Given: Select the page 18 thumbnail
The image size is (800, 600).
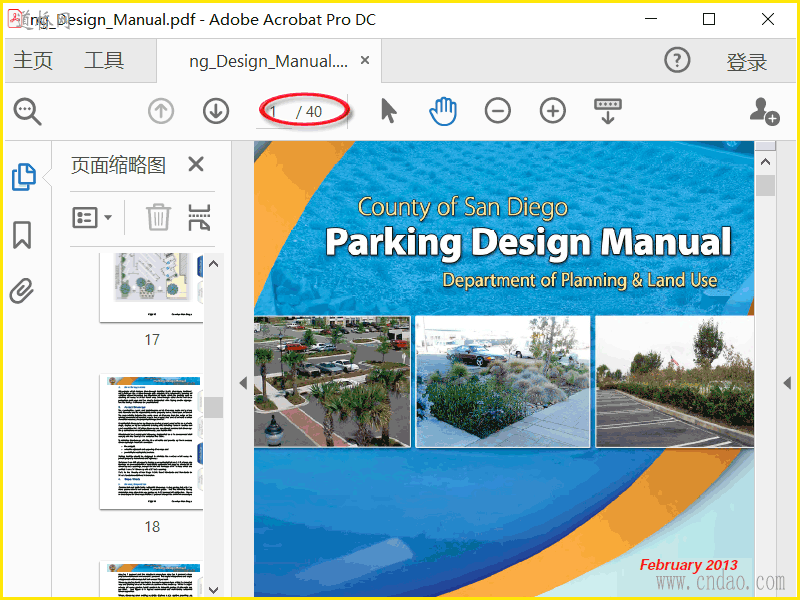Looking at the screenshot, I should (151, 442).
